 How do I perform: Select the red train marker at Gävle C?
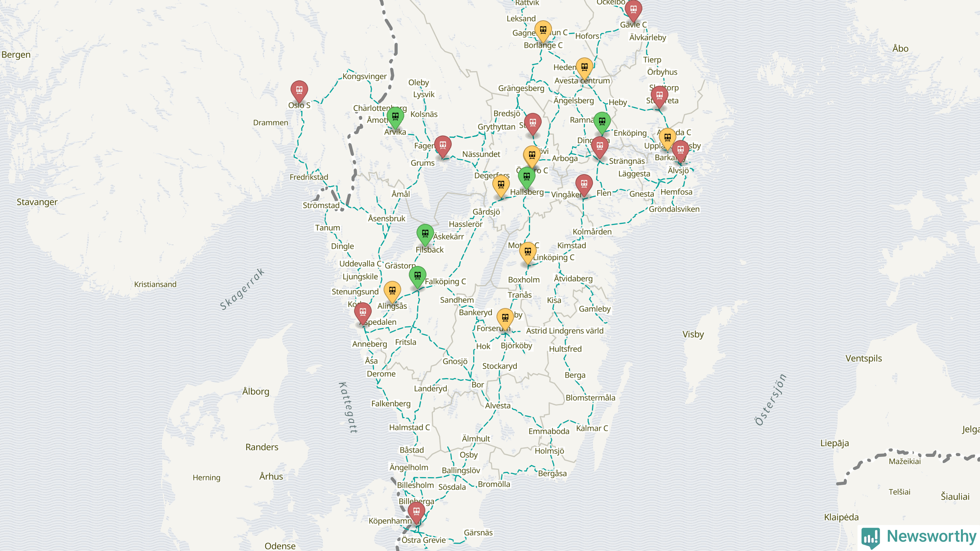pos(633,9)
